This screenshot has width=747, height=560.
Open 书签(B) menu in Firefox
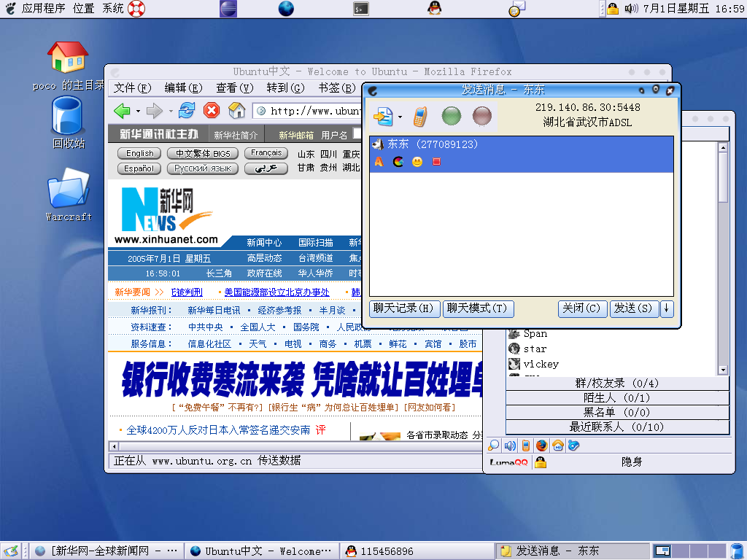tap(337, 88)
